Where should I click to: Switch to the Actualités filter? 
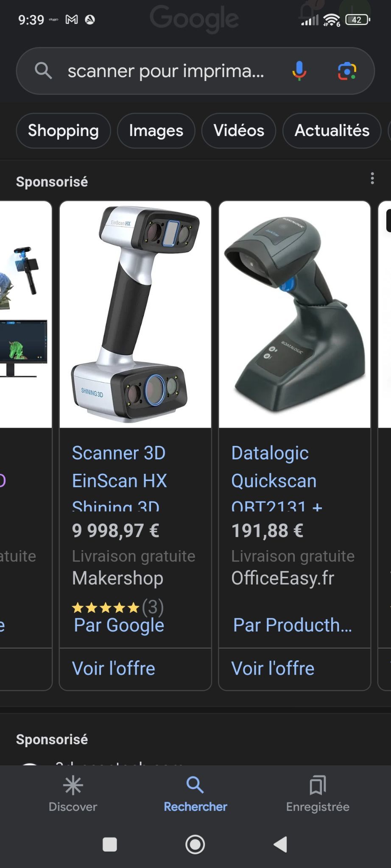point(332,131)
